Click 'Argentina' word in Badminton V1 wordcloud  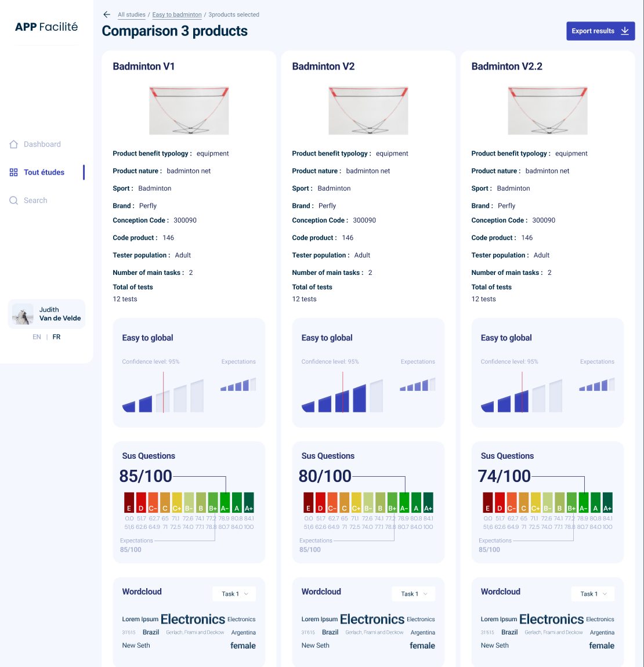244,633
